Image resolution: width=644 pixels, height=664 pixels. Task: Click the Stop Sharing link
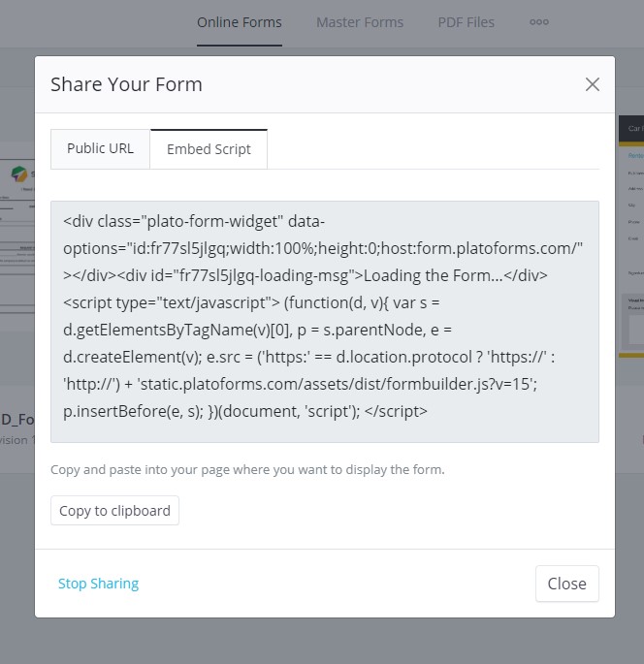click(98, 584)
